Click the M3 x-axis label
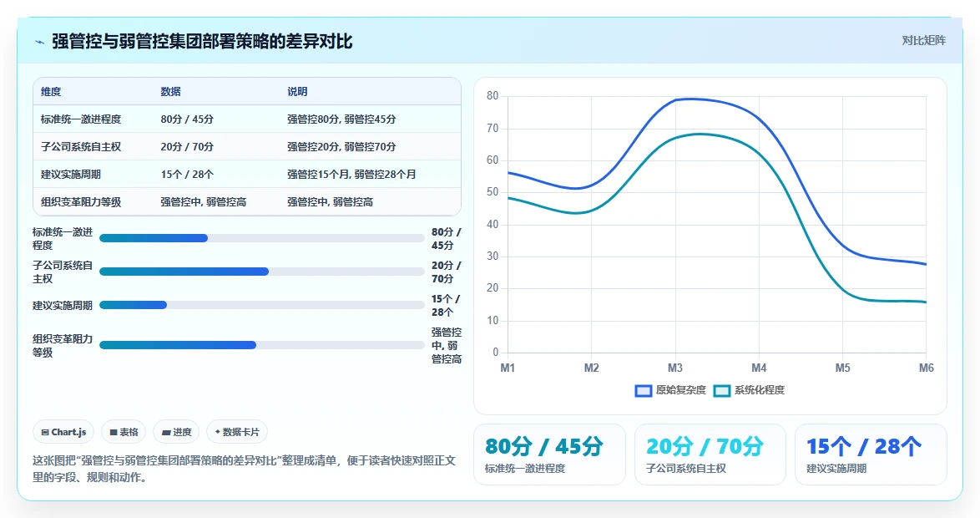980x518 pixels. click(x=675, y=368)
